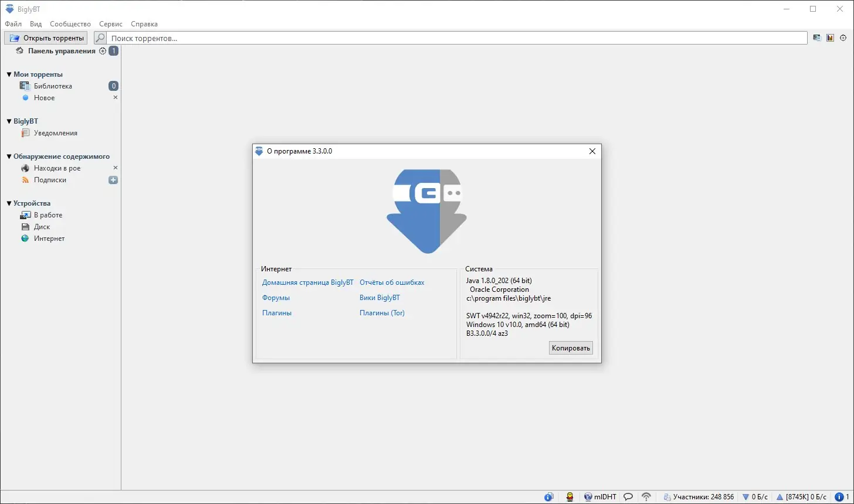Select Подписки in the sidebar

pos(50,180)
